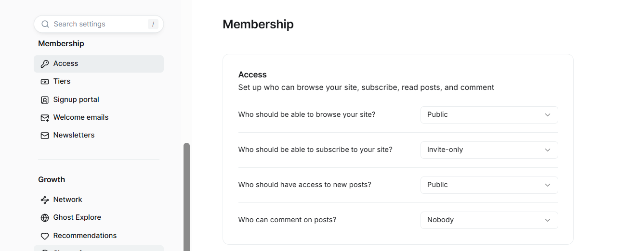Click the sidebar vertical scrollbar
This screenshot has height=251, width=644.
[186, 197]
